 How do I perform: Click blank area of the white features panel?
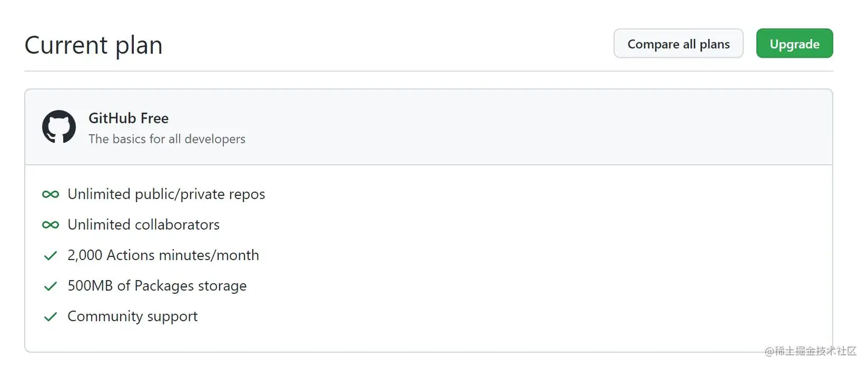pyautogui.click(x=517, y=258)
